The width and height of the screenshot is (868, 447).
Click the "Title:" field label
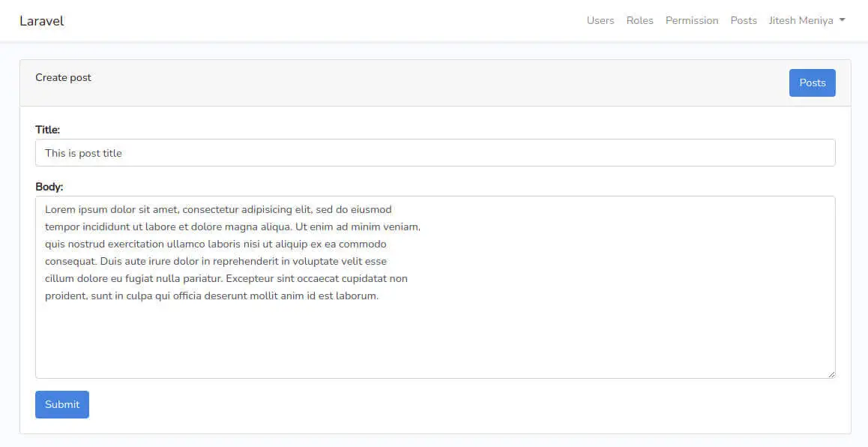48,130
